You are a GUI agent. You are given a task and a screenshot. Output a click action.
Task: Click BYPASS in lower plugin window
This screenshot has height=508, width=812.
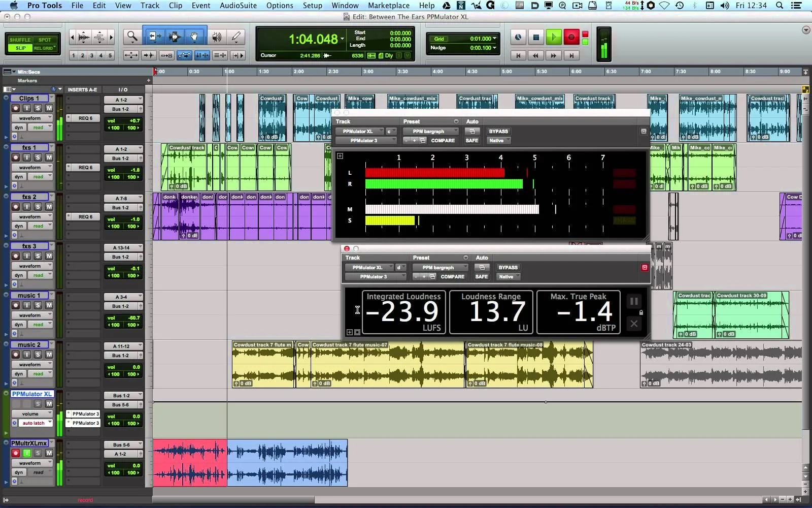pos(508,268)
